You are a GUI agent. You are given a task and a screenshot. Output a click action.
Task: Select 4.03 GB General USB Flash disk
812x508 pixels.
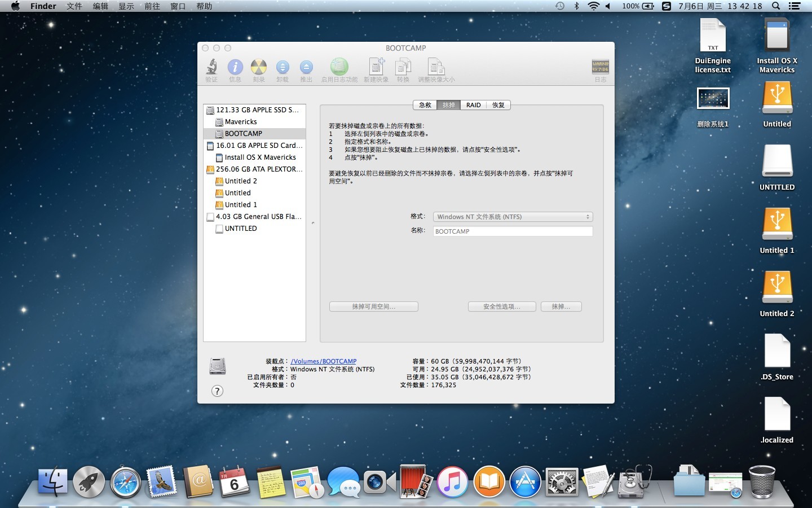tap(254, 217)
